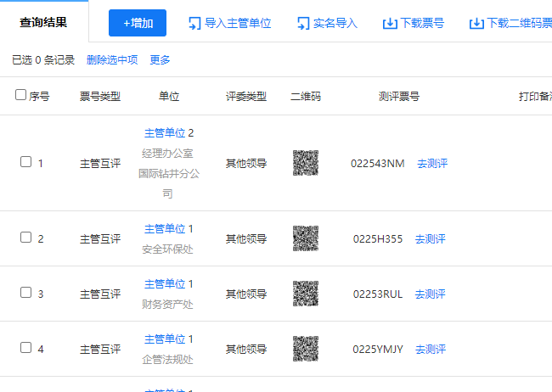Screen dimensions: 552x392
Task: Open 主管单位 link above 安全环保处
Action: [165, 229]
